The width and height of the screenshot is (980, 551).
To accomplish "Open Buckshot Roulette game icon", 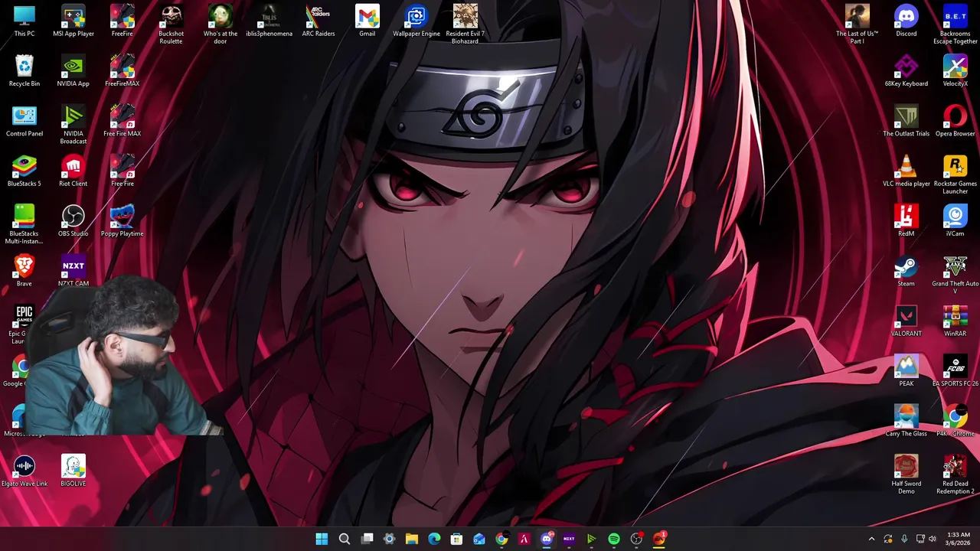I will pos(171,24).
